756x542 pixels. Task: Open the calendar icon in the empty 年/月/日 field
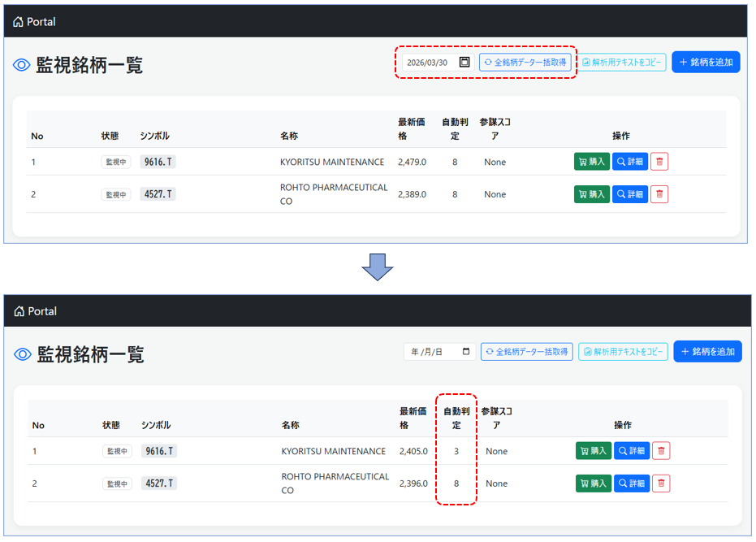click(466, 352)
